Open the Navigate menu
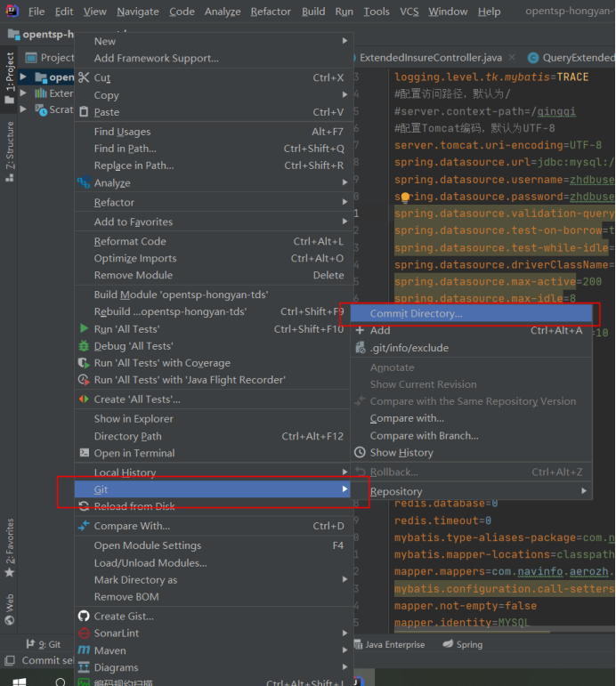616x686 pixels. pos(137,12)
